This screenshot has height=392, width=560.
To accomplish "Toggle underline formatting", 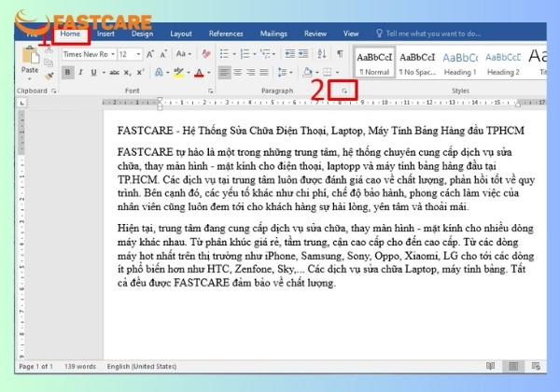I will 93,73.
